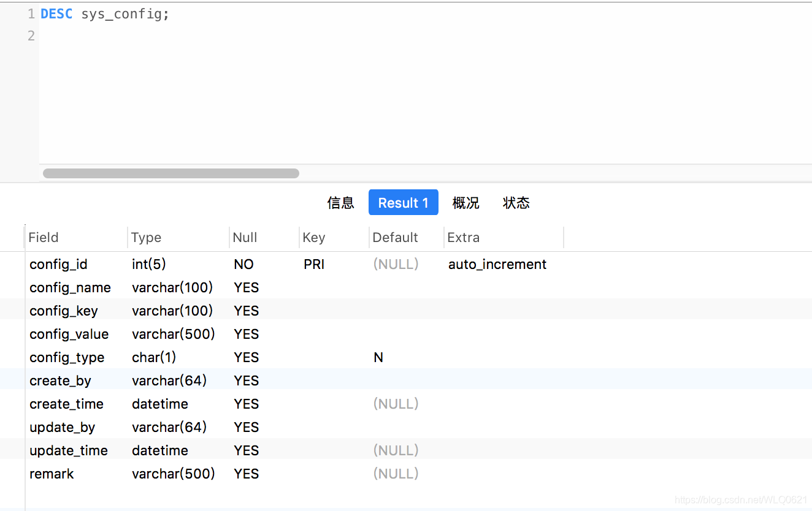Open the 状态 tab
This screenshot has width=812, height=511.
(x=516, y=203)
